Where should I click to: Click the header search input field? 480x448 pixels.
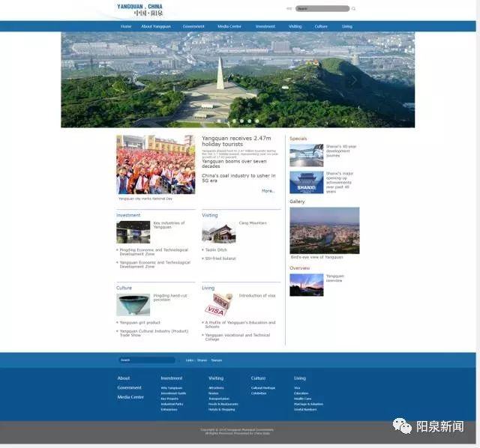pyautogui.click(x=321, y=9)
